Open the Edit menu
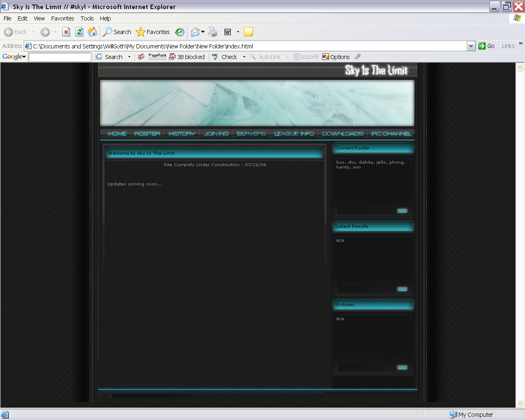525x420 pixels. [x=23, y=18]
